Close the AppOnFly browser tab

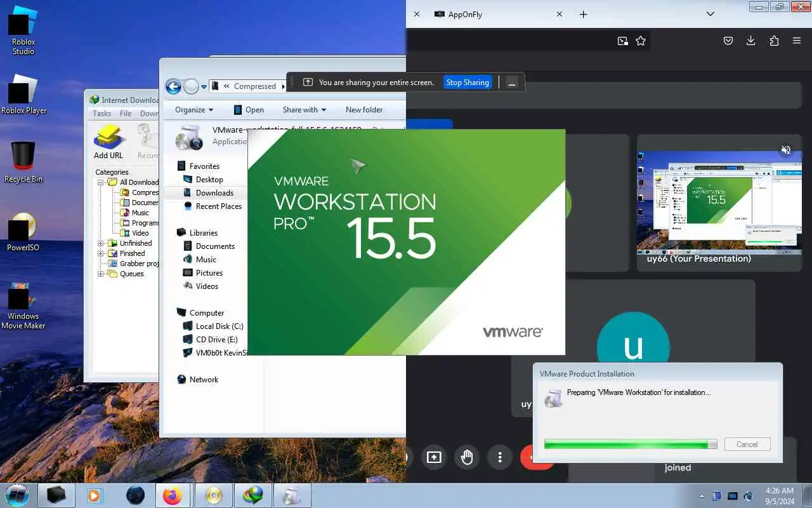click(x=559, y=14)
